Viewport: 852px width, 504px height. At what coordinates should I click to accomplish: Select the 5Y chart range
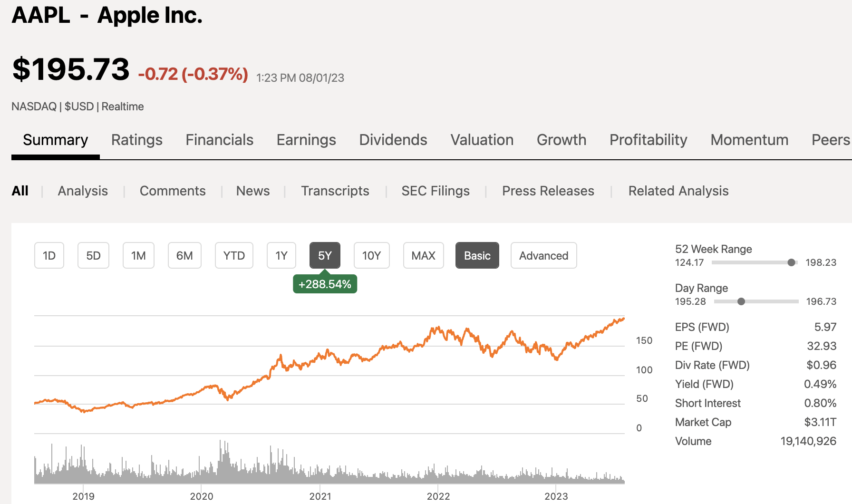[x=325, y=255]
